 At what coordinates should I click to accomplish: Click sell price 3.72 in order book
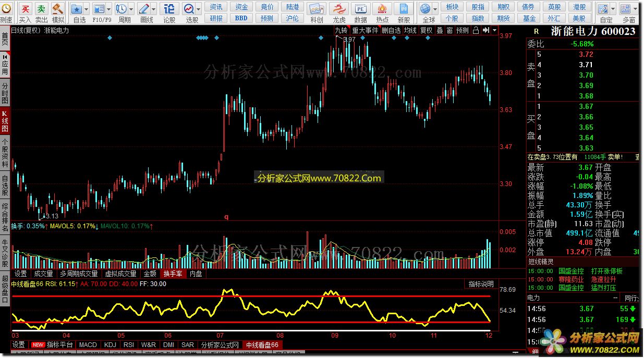pos(586,54)
